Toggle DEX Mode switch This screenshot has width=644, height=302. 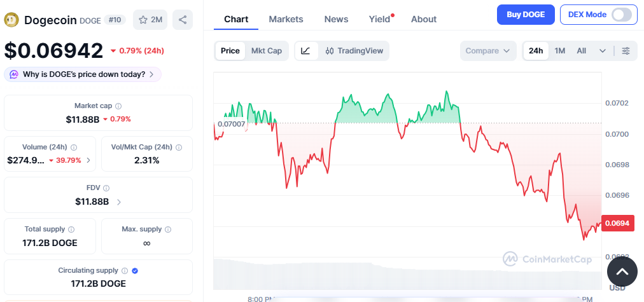[x=622, y=15]
